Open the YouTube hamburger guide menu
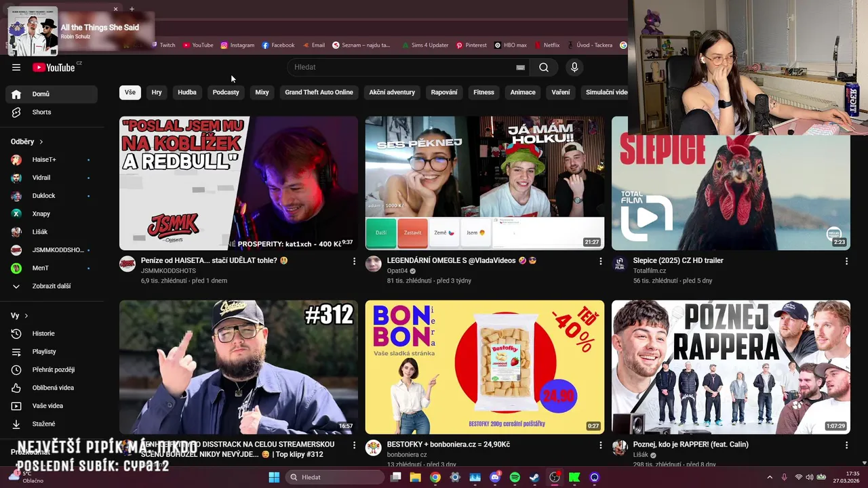Image resolution: width=868 pixels, height=488 pixels. (x=16, y=67)
